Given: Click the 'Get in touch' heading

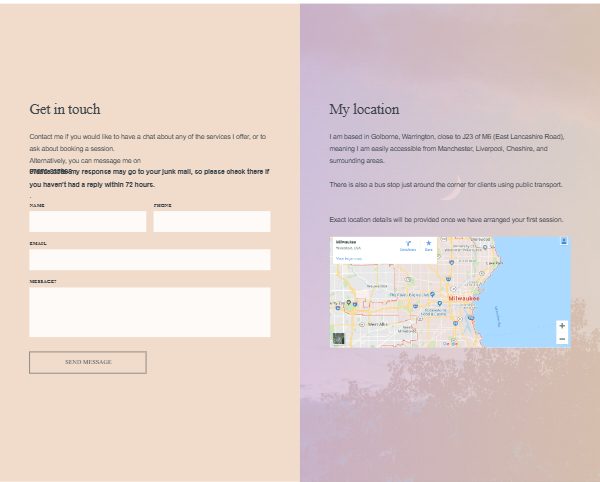Looking at the screenshot, I should [65, 109].
